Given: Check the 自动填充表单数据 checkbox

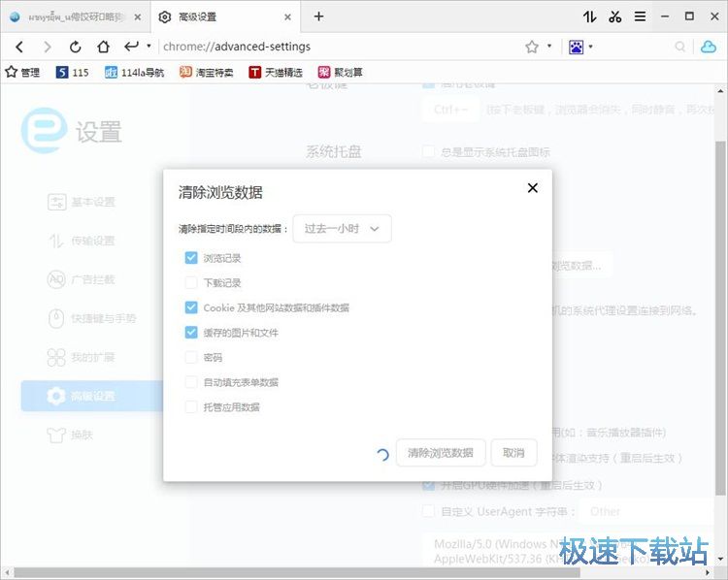Looking at the screenshot, I should tap(191, 382).
